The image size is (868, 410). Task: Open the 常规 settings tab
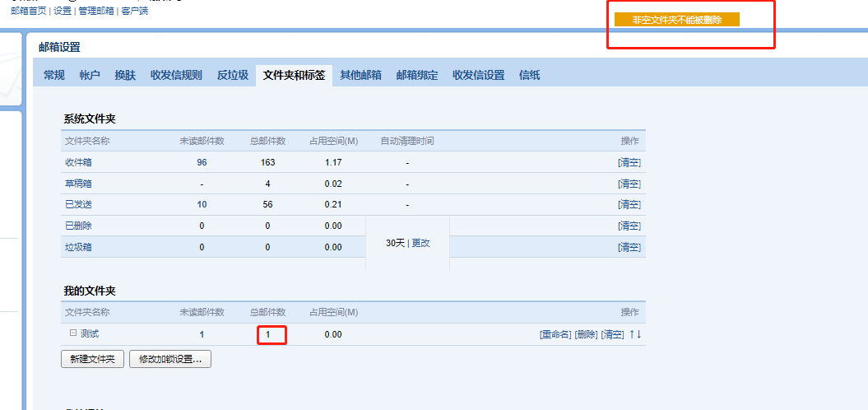point(54,76)
